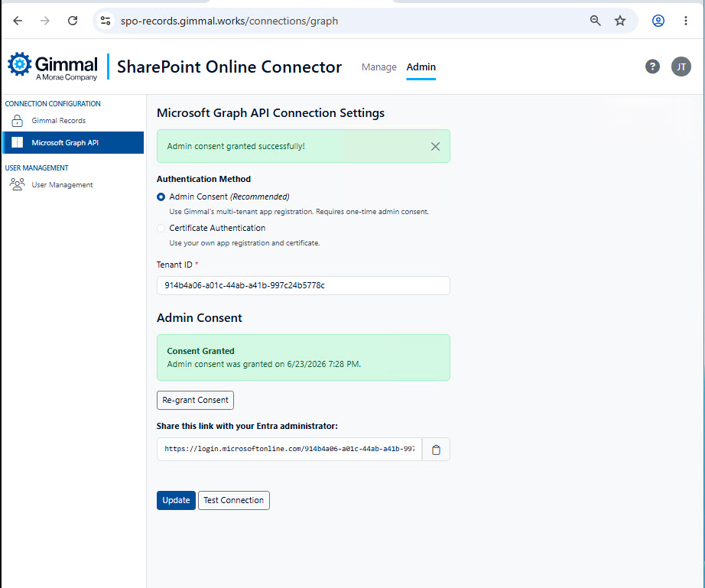Open the browser profile icon
Image resolution: width=705 pixels, height=588 pixels.
658,21
